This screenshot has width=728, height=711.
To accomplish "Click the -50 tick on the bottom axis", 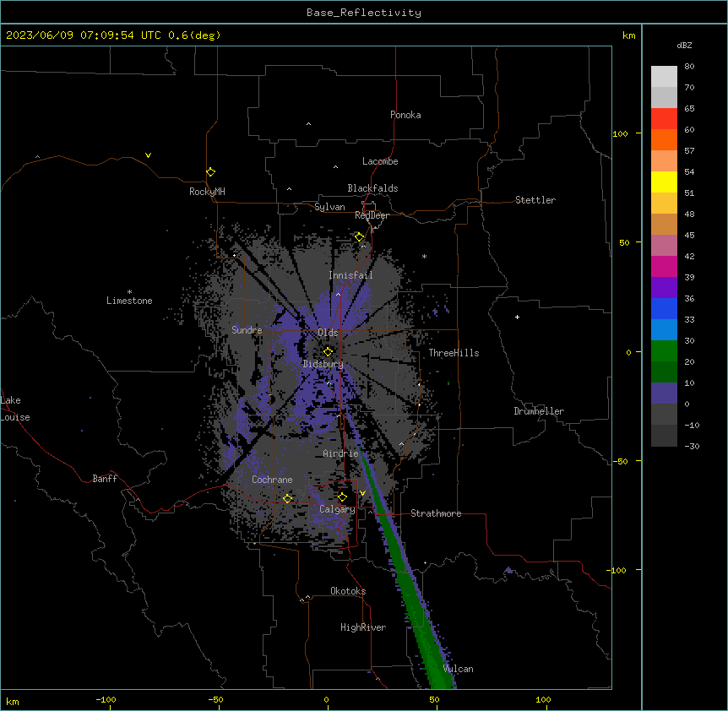I will point(215,699).
